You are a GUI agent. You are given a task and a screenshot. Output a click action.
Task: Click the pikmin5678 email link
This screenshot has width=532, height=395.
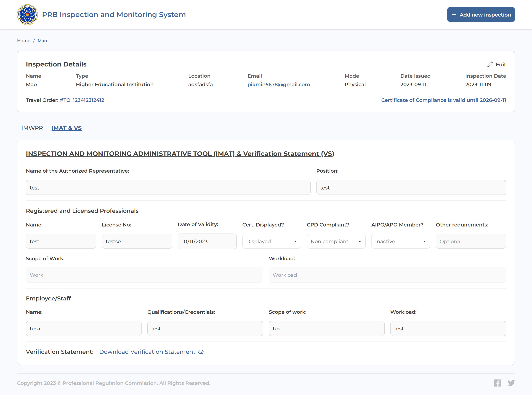click(279, 84)
